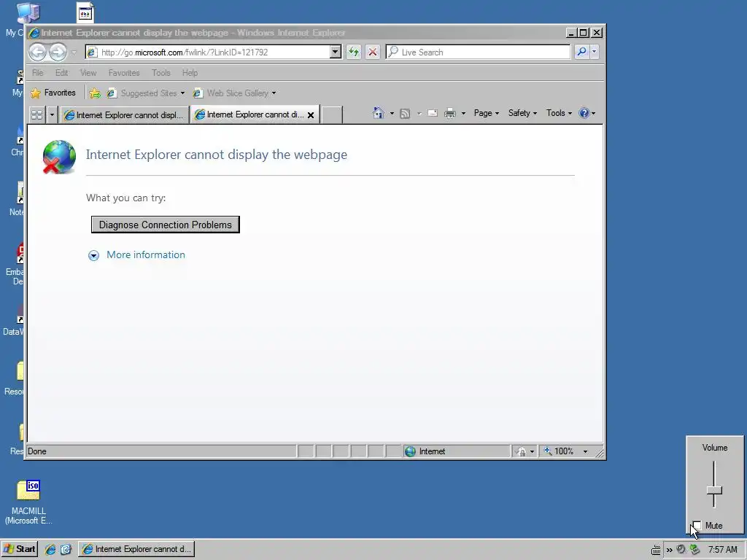Open the Safety command menu

[x=522, y=113]
